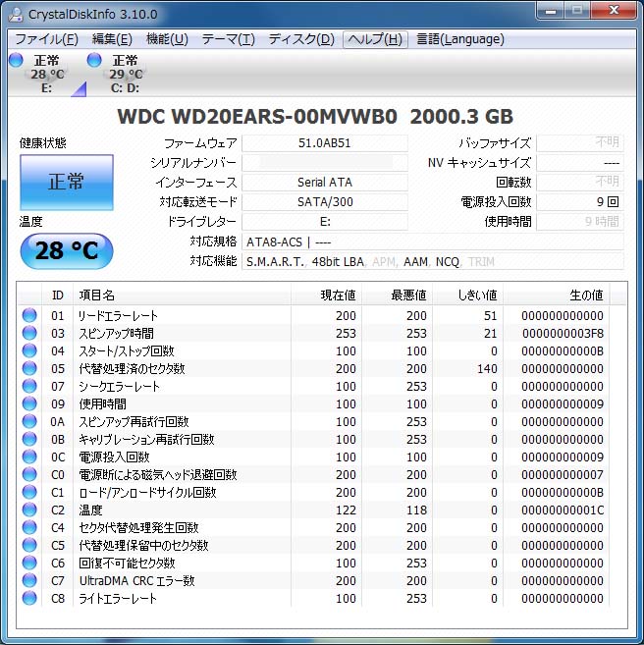
Task: Click status icon for UltraDMA CRC row C7
Action: point(29,581)
